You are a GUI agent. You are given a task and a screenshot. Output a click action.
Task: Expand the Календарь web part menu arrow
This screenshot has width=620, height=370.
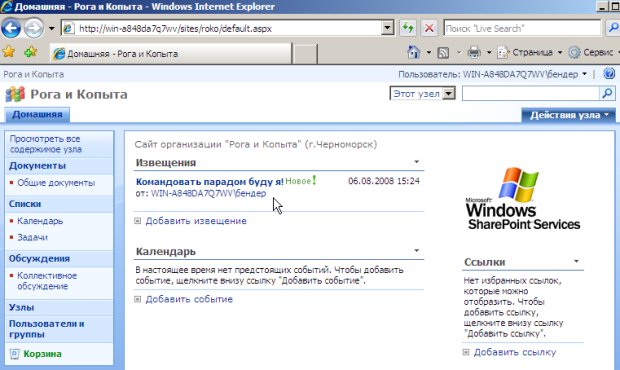(416, 251)
